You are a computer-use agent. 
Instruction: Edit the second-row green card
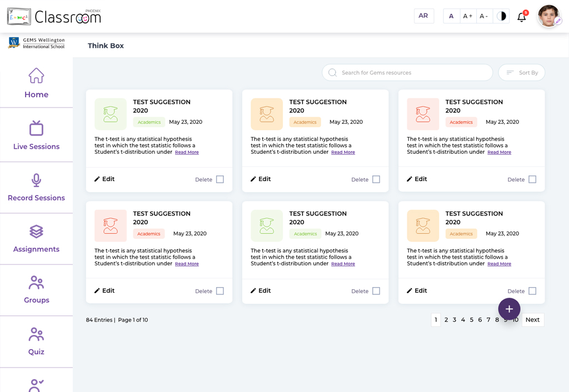click(x=261, y=290)
